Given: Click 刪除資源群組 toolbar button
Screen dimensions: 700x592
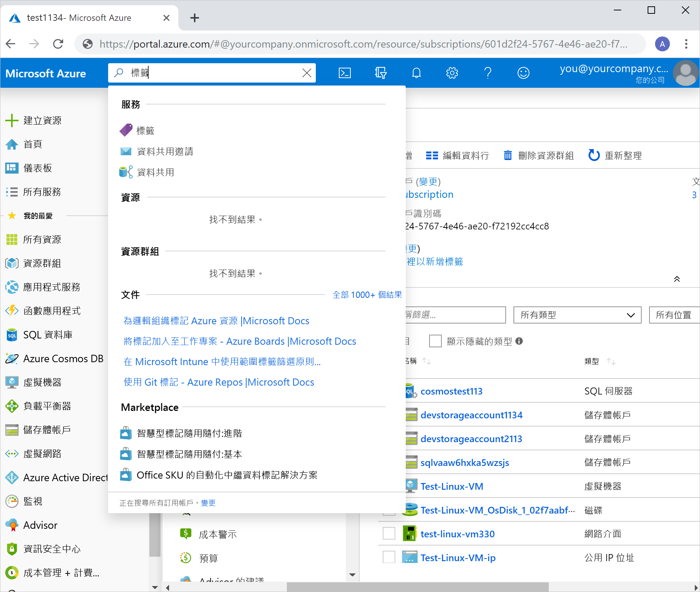Looking at the screenshot, I should 538,155.
